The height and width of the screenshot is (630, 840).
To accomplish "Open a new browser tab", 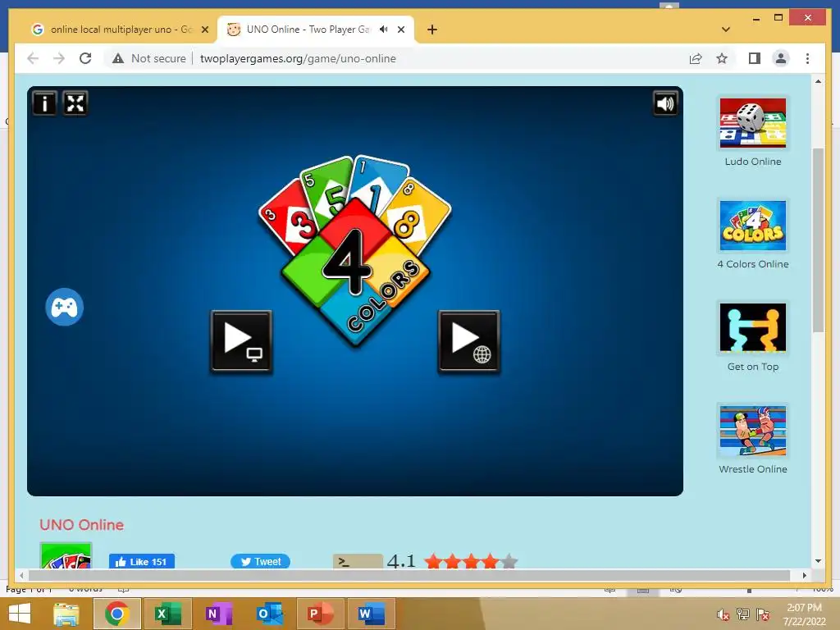I will 432,30.
